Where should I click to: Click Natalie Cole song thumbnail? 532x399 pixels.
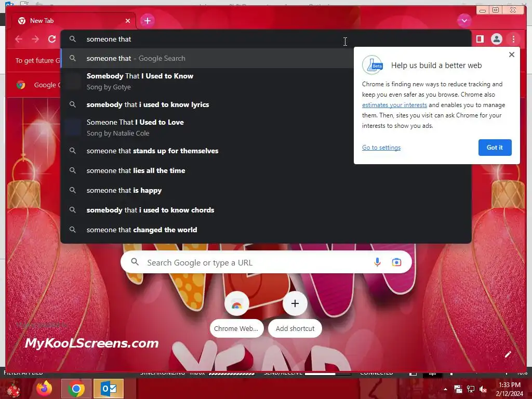(x=73, y=128)
